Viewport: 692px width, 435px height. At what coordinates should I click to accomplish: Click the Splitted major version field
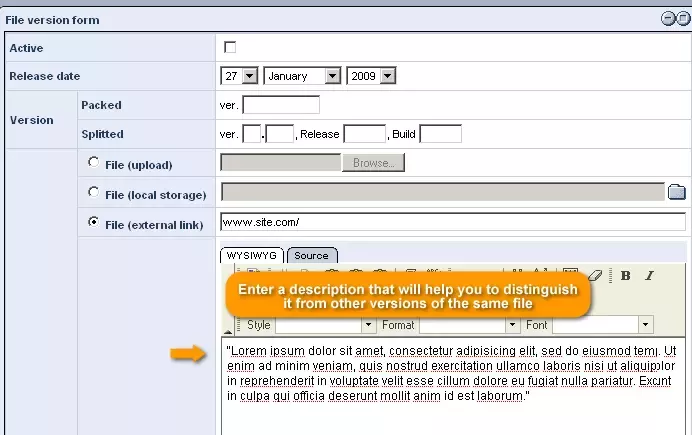click(x=252, y=134)
